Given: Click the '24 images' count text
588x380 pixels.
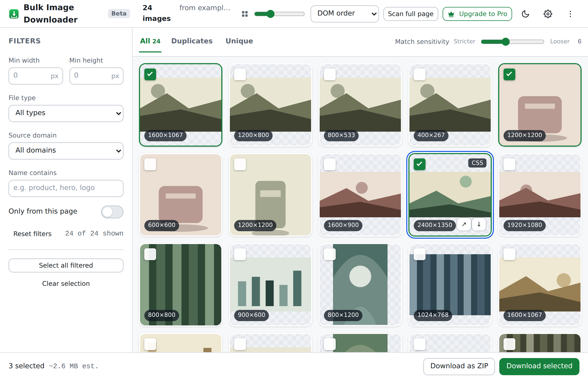Looking at the screenshot, I should pos(157,13).
